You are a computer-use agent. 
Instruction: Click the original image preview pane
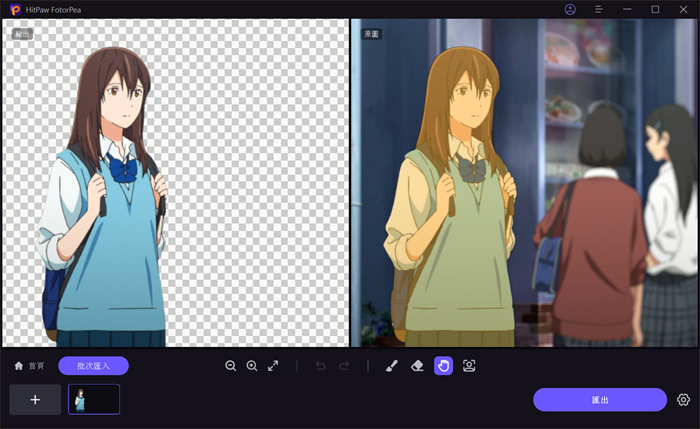tap(524, 185)
